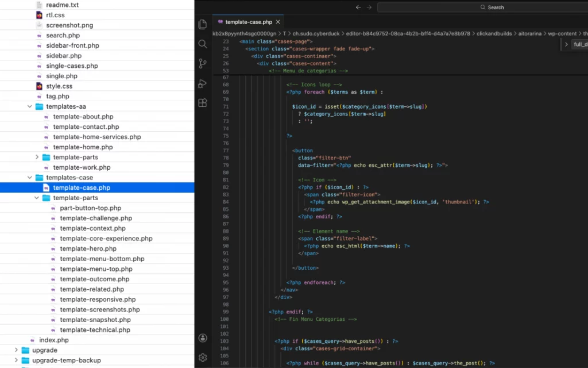588x368 pixels.
Task: Collapse the templates-aa folder
Action: pos(29,106)
